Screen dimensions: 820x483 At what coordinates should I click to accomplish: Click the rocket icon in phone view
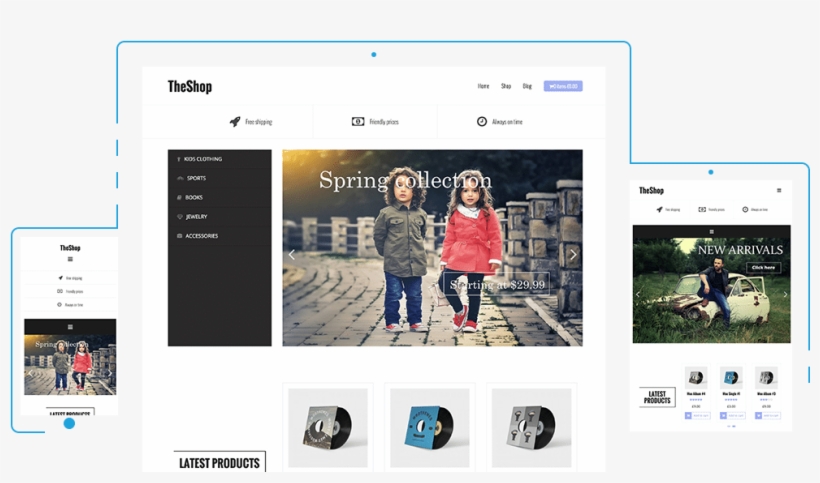tap(61, 278)
